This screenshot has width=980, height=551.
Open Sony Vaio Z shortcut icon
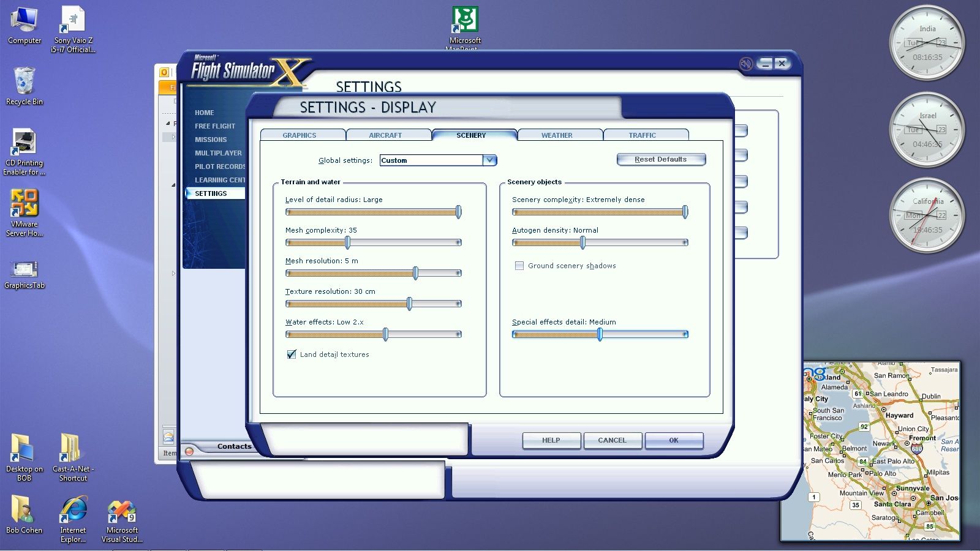[x=73, y=29]
